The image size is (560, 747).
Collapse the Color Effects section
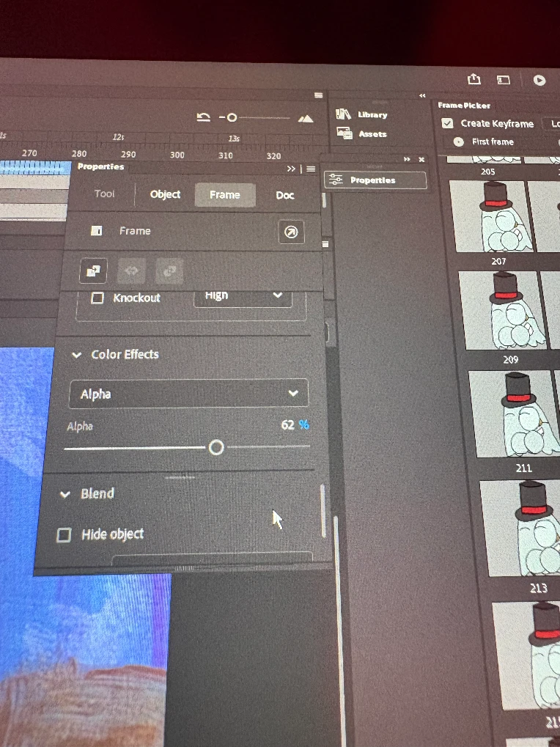[76, 355]
